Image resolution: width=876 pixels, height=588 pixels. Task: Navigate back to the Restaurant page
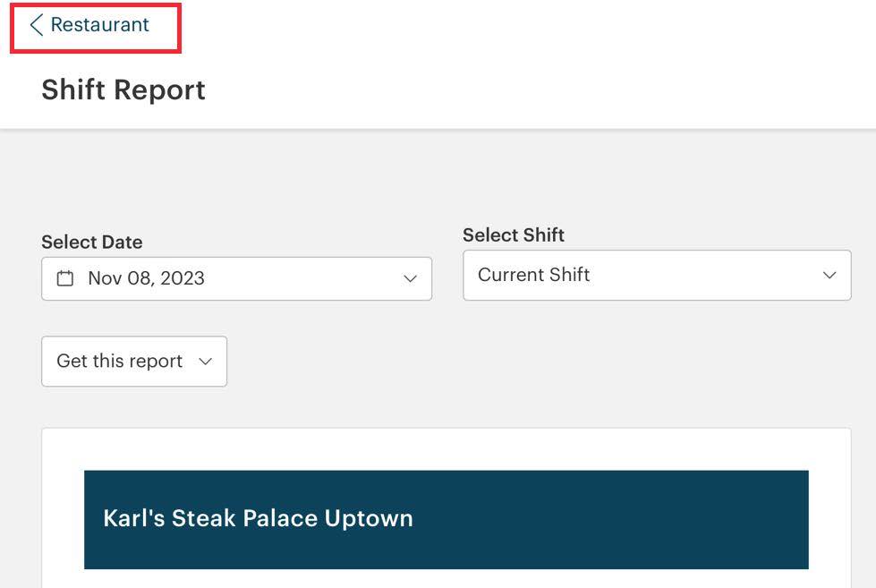(x=93, y=24)
